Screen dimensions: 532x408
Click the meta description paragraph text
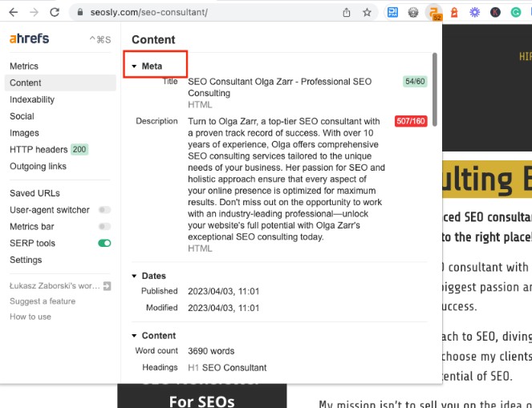tap(286, 180)
